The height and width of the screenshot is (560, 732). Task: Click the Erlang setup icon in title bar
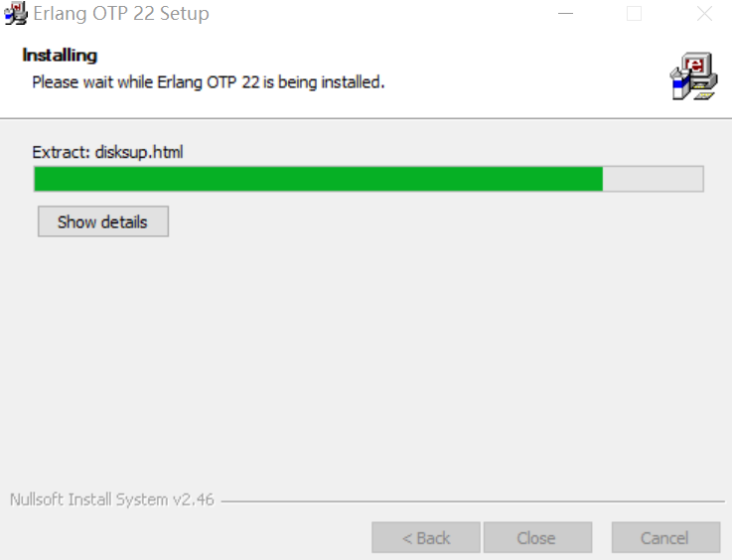pyautogui.click(x=16, y=13)
